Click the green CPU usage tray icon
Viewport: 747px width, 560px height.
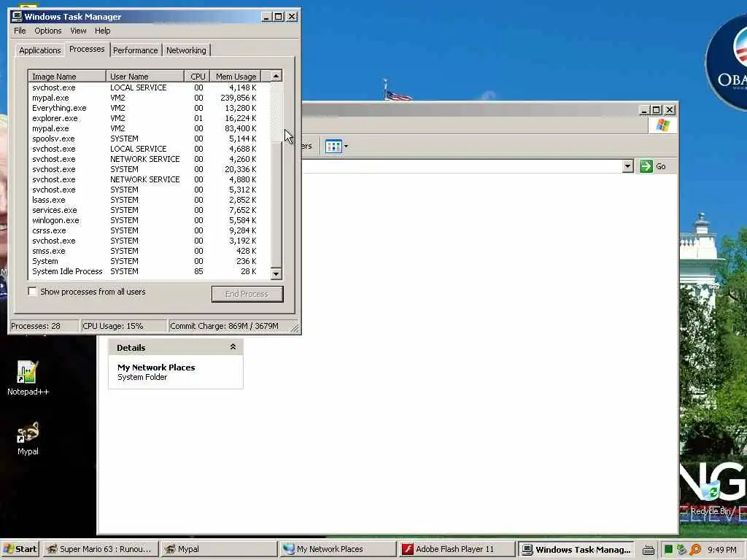coord(668,550)
